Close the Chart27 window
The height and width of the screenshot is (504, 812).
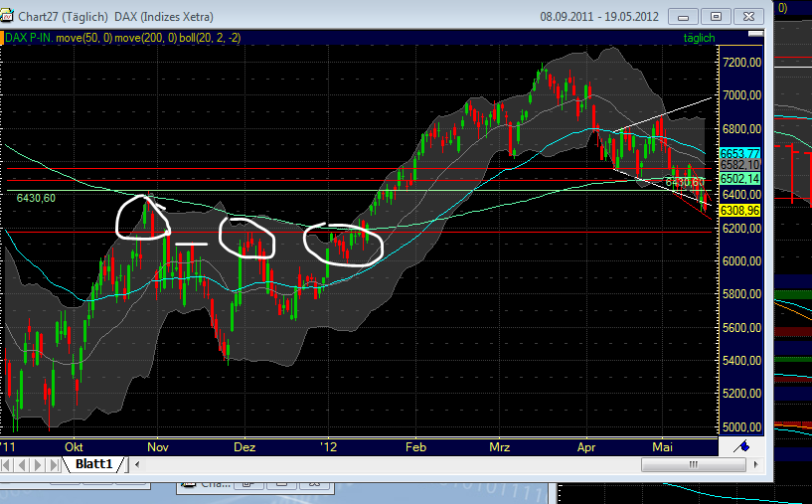click(748, 17)
